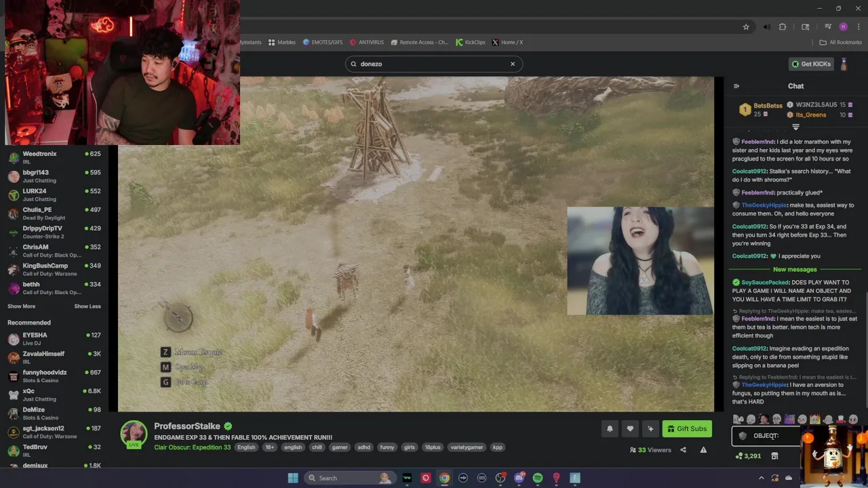Open ProfessorStalke's profile avatar
Viewport: 868px width, 488px height.
pos(134,434)
